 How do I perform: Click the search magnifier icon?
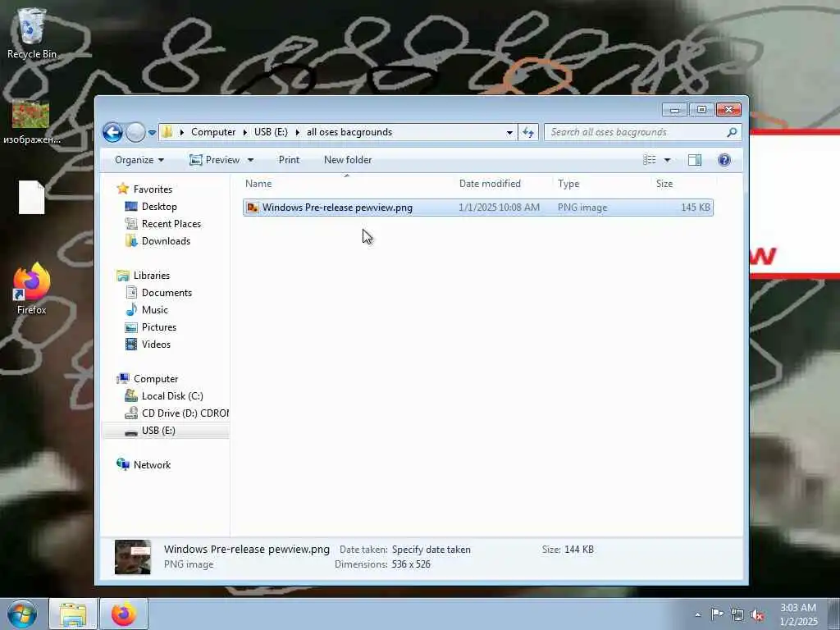(x=732, y=132)
